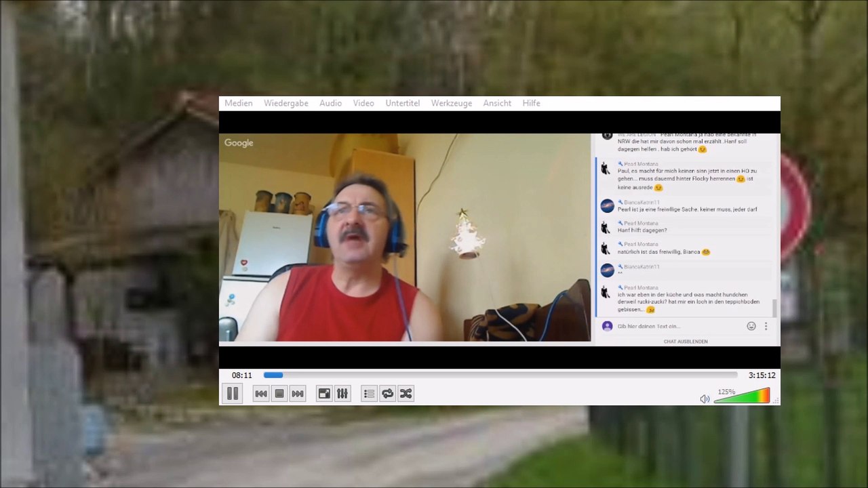Open the Untertitel menu
The width and height of the screenshot is (868, 488).
[x=403, y=103]
